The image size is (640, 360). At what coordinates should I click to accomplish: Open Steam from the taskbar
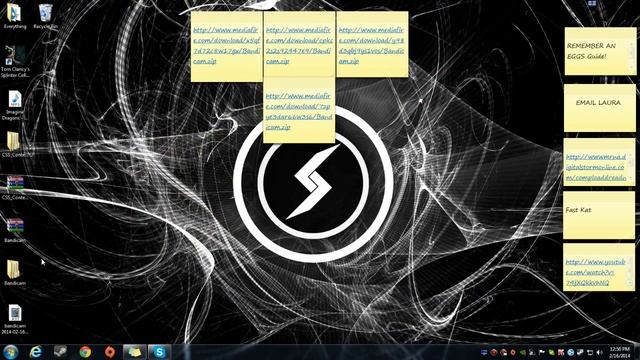pos(61,352)
